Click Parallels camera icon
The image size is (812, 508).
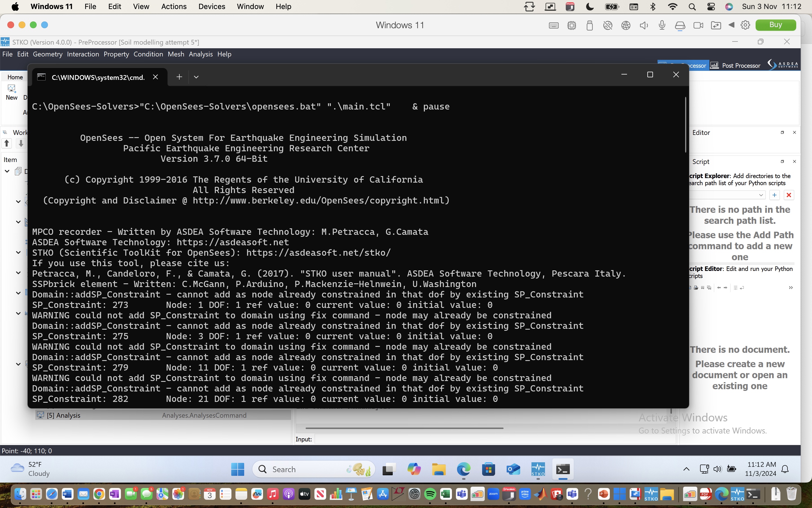pos(698,25)
